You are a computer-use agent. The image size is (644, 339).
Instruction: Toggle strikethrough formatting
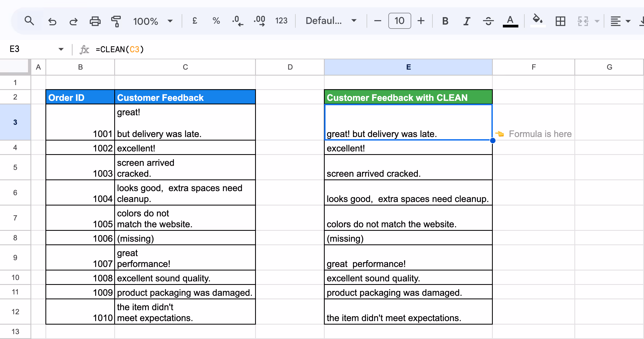tap(488, 21)
